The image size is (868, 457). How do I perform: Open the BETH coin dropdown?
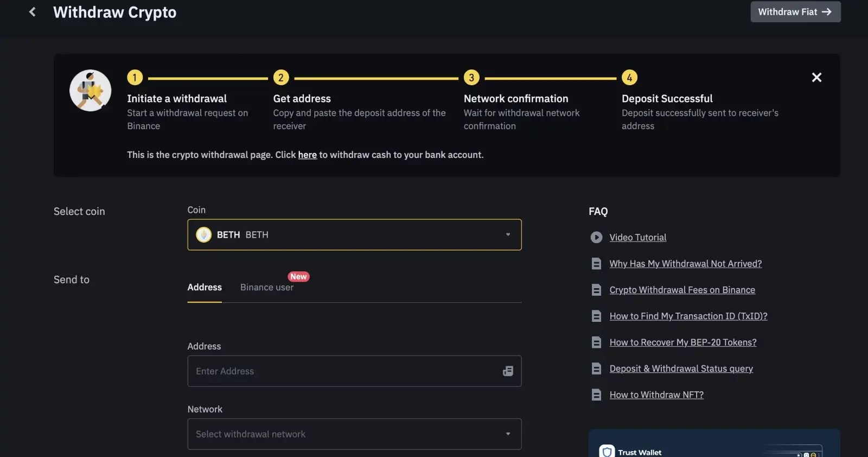tap(354, 234)
